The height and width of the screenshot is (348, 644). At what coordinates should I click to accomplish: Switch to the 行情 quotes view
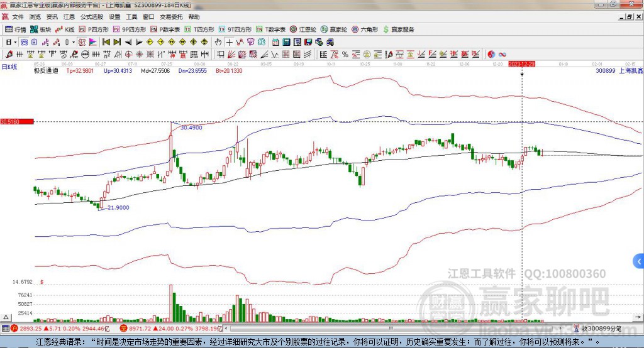pyautogui.click(x=16, y=30)
